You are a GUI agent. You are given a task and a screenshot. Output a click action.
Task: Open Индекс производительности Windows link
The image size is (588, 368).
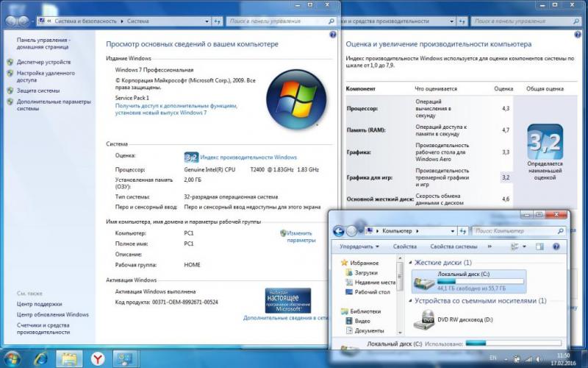(248, 158)
